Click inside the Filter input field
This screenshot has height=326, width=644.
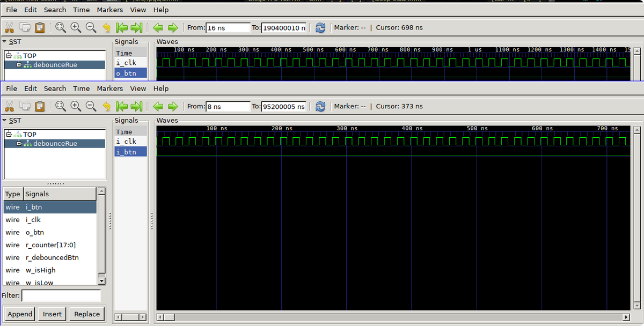61,295
